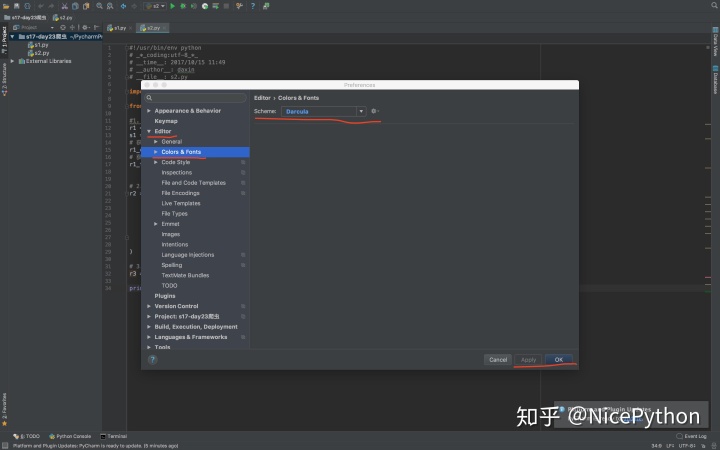The image size is (720, 450).
Task: Select File Encodings settings item
Action: pyautogui.click(x=180, y=193)
